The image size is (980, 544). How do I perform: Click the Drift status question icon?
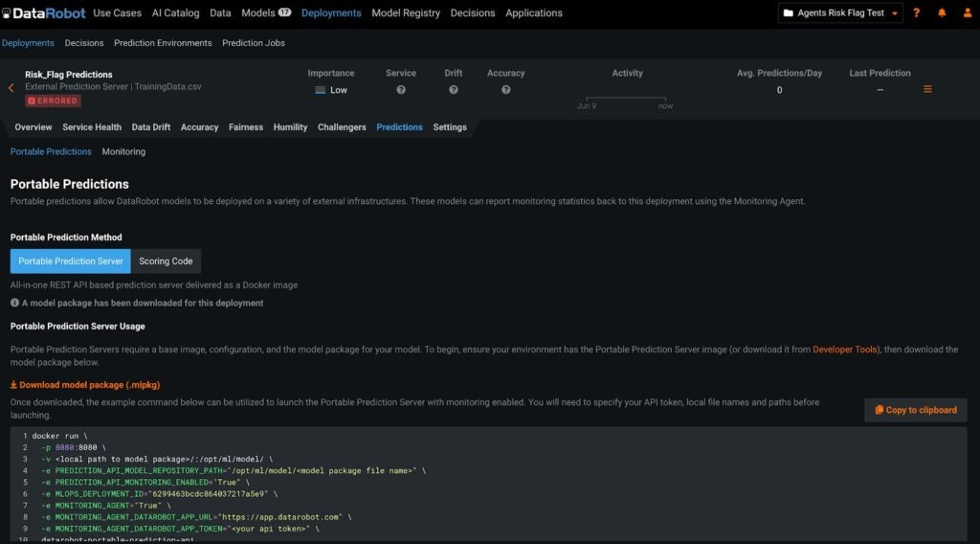pos(454,90)
